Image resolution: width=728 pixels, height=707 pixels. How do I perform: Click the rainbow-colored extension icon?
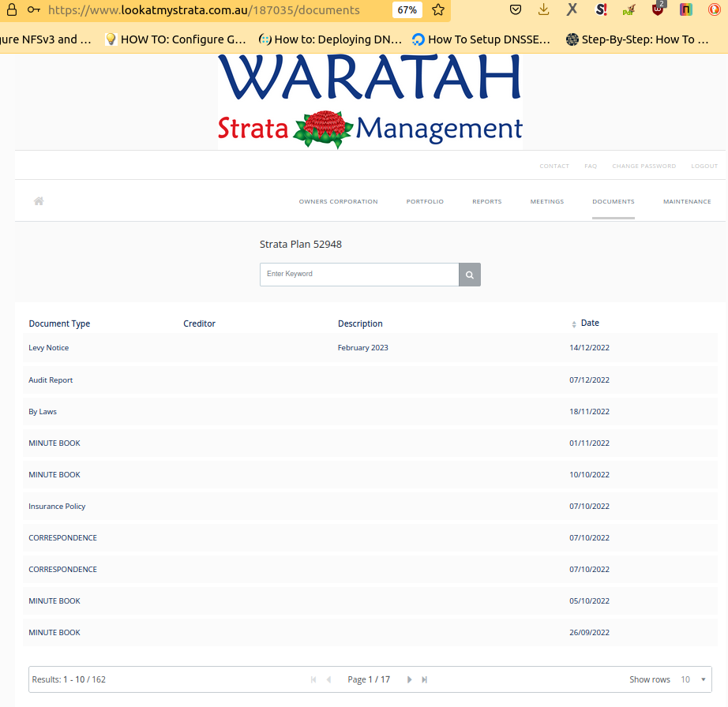(685, 9)
